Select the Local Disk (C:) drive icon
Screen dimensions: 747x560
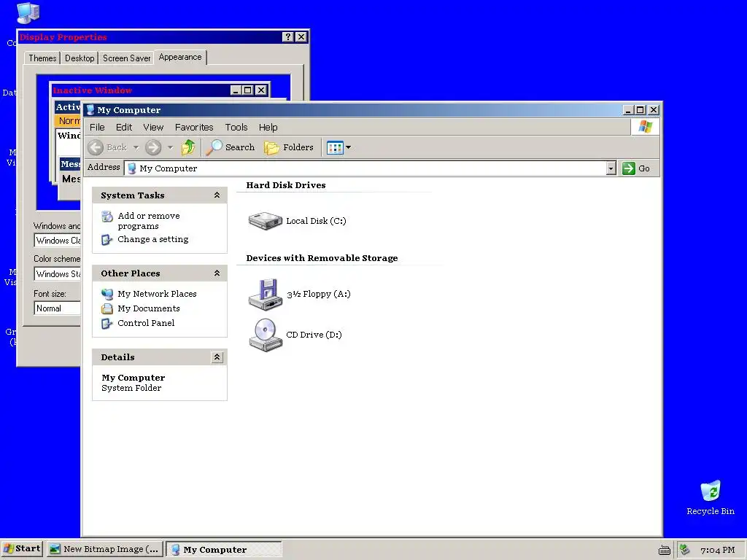(265, 221)
